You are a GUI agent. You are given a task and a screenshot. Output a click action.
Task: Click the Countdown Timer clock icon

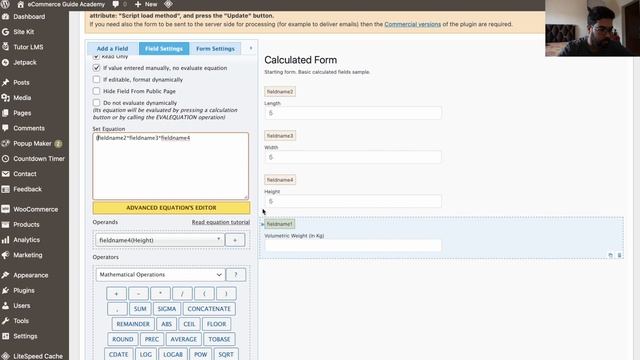click(x=5, y=158)
